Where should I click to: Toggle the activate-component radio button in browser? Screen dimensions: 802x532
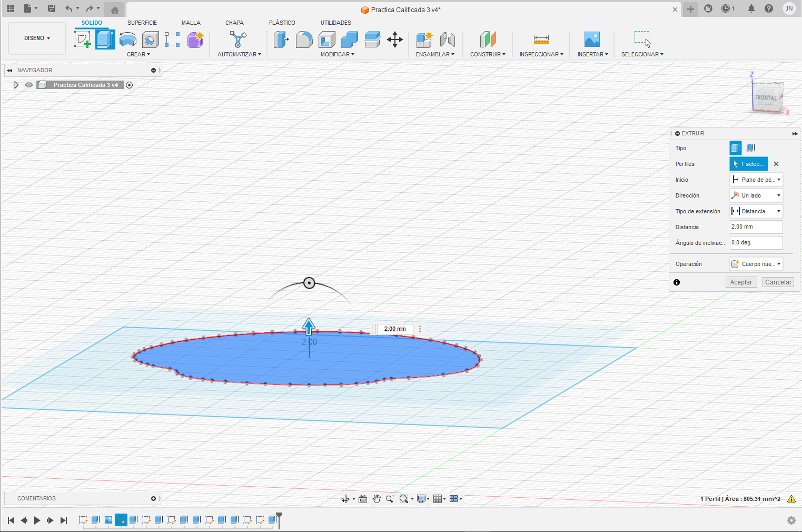click(130, 85)
